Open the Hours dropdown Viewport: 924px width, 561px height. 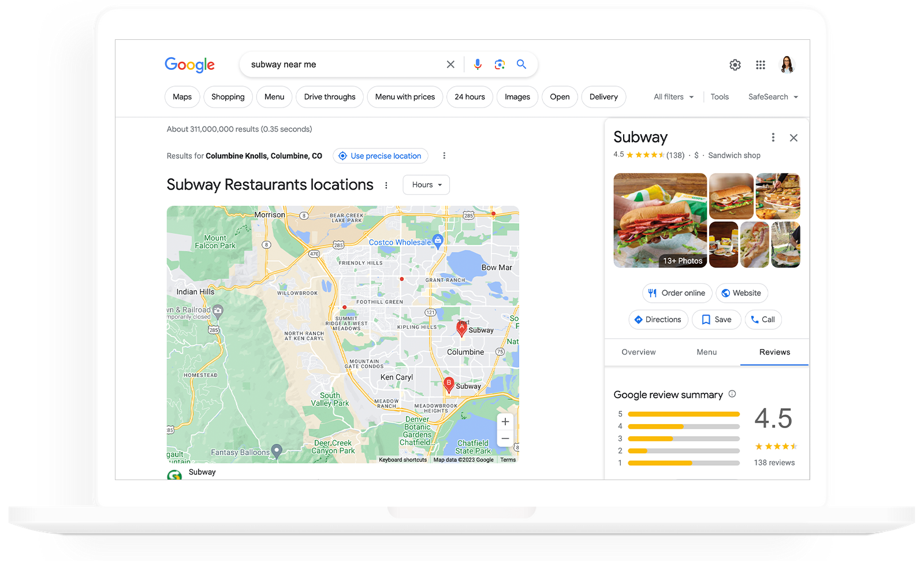426,184
